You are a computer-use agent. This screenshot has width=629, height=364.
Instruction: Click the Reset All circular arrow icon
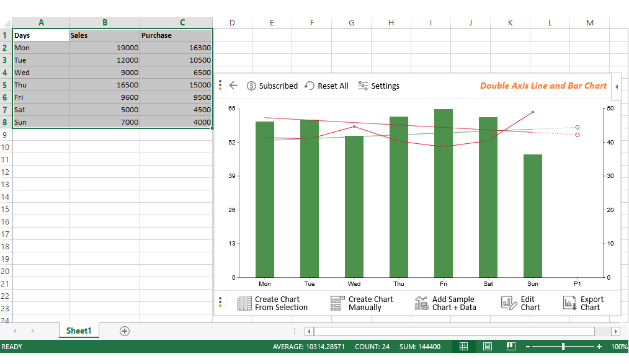tap(310, 86)
